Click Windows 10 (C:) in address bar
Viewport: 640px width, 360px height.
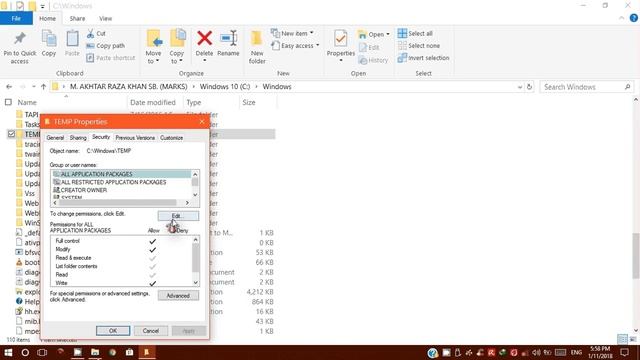point(224,87)
